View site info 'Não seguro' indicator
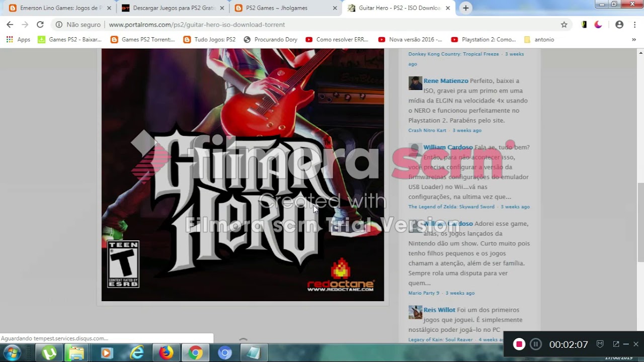Image resolution: width=644 pixels, height=362 pixels. pos(78,25)
